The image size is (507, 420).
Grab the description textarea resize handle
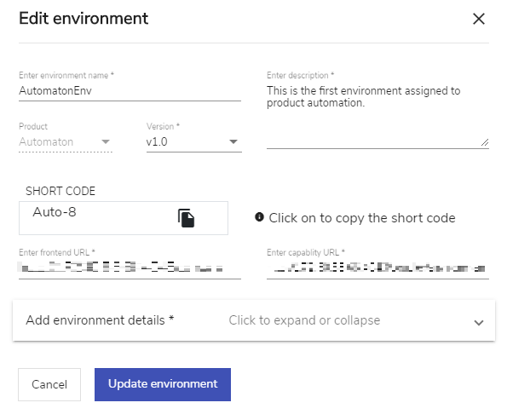pos(484,142)
